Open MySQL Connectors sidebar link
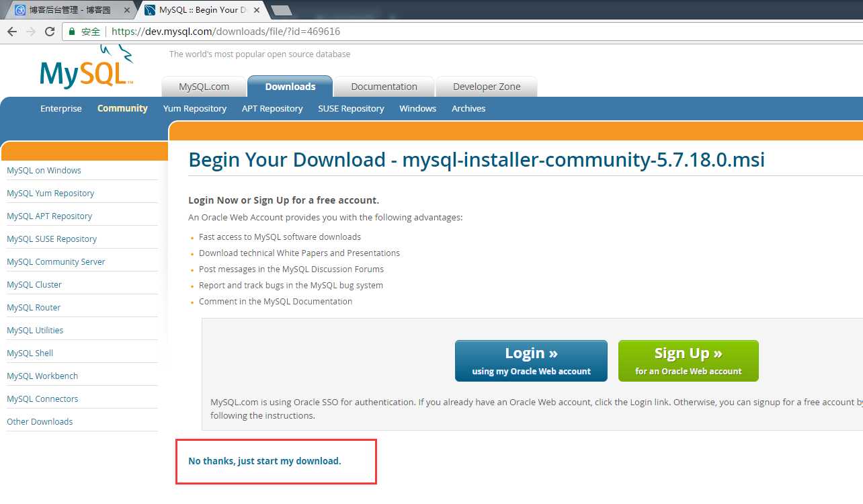Screen dimensions: 863x504 pyautogui.click(x=42, y=399)
